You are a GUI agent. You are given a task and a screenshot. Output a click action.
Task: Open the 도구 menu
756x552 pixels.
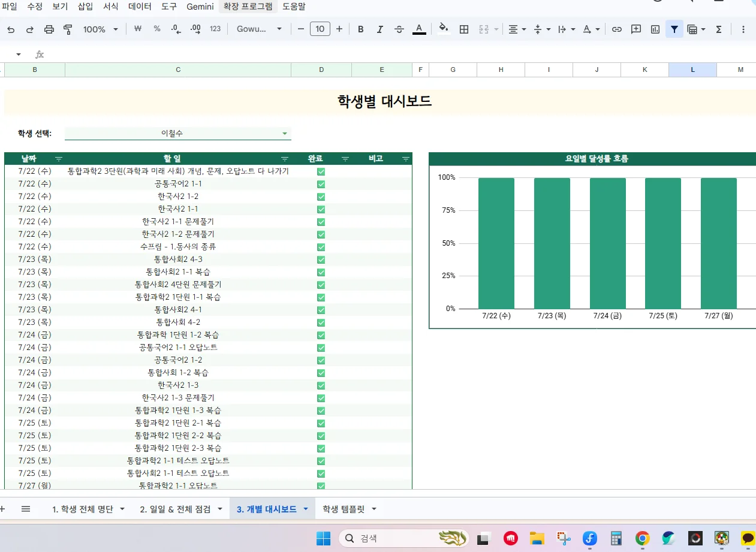coord(169,7)
